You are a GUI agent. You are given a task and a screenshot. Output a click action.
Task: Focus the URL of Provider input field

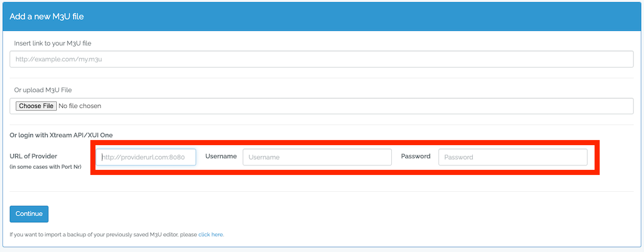[146, 157]
